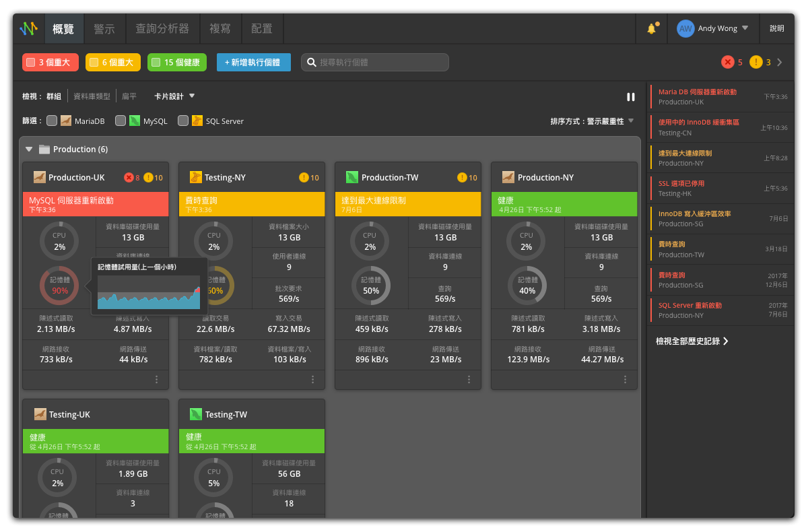The width and height of the screenshot is (808, 532).
Task: Open Maria DB 伺服器重新啟動 alert for Production-UK
Action: click(x=719, y=97)
